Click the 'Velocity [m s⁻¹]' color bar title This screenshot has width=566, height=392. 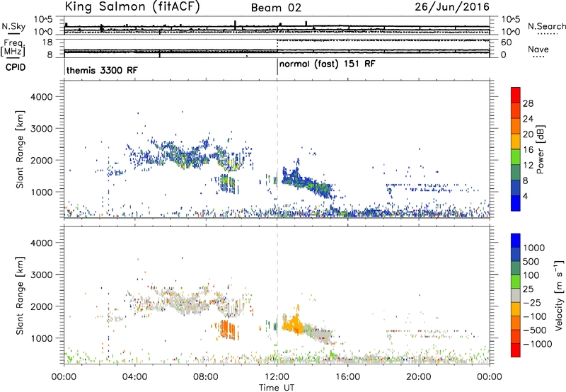559,295
